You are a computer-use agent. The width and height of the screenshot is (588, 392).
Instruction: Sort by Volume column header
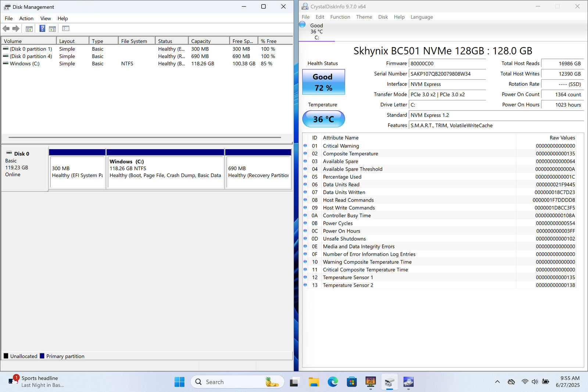[29, 41]
